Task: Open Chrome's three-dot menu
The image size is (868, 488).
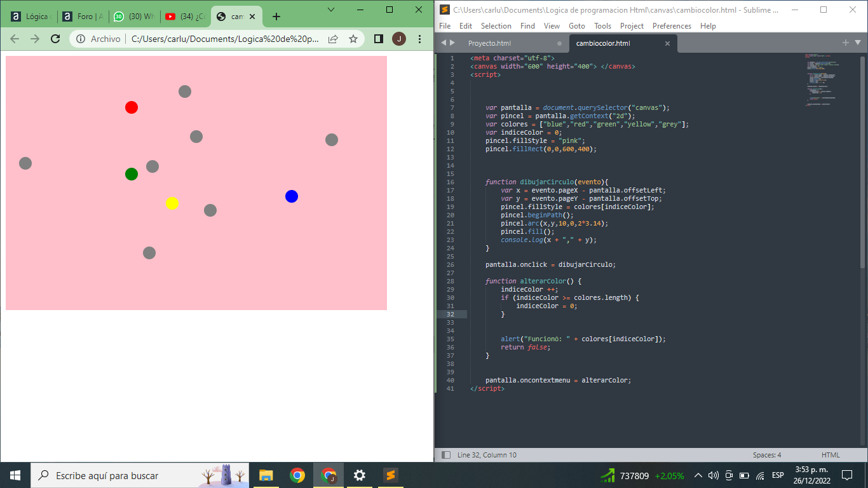Action: [x=419, y=39]
